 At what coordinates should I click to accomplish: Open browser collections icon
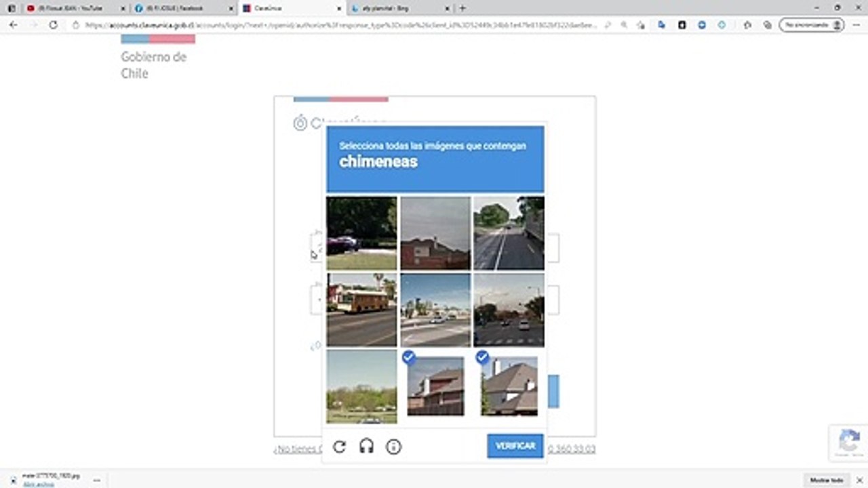768,24
